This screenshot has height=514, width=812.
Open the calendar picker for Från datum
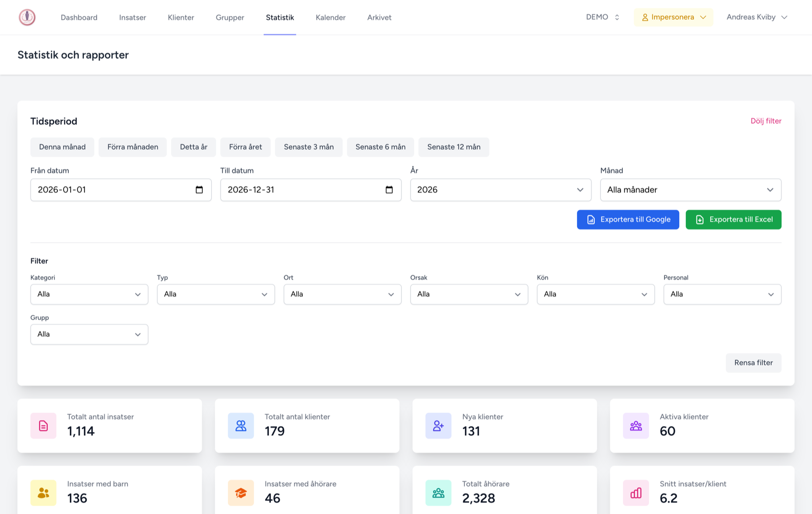tap(199, 190)
